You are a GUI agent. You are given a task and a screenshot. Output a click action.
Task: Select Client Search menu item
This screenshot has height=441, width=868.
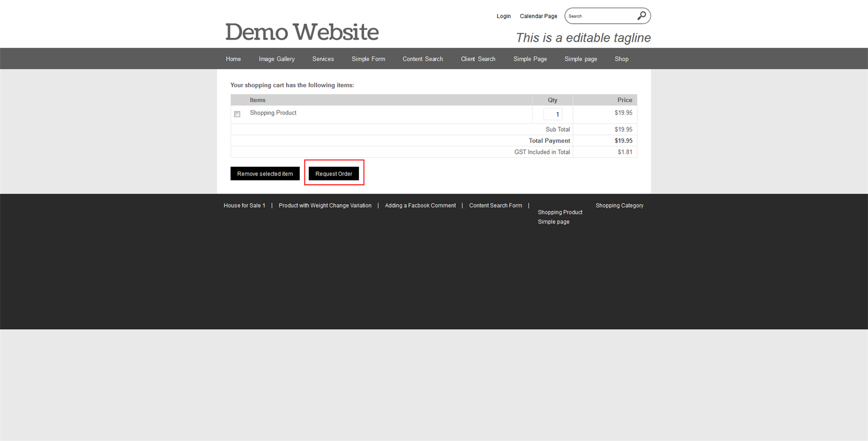click(478, 59)
